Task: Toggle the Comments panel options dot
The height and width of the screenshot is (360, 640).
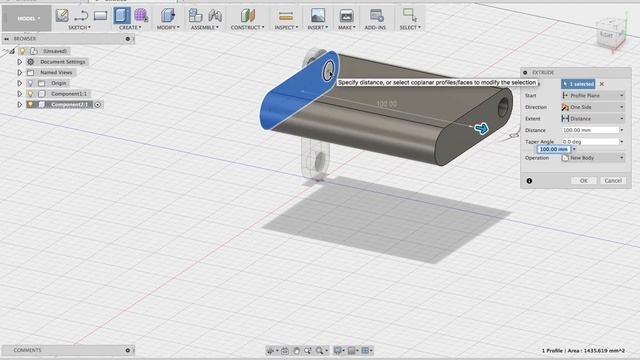Action: pyautogui.click(x=128, y=350)
